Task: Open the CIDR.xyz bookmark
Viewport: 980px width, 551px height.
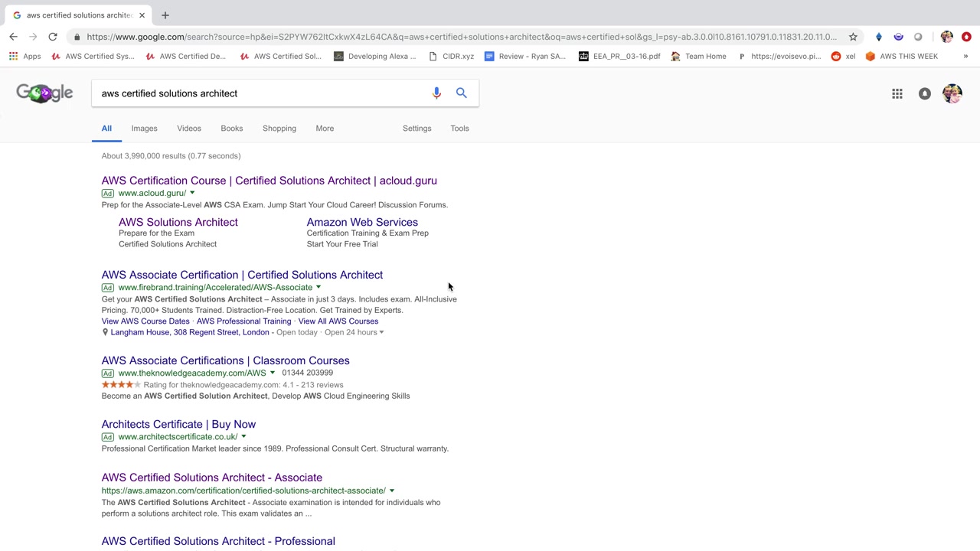Action: coord(451,56)
